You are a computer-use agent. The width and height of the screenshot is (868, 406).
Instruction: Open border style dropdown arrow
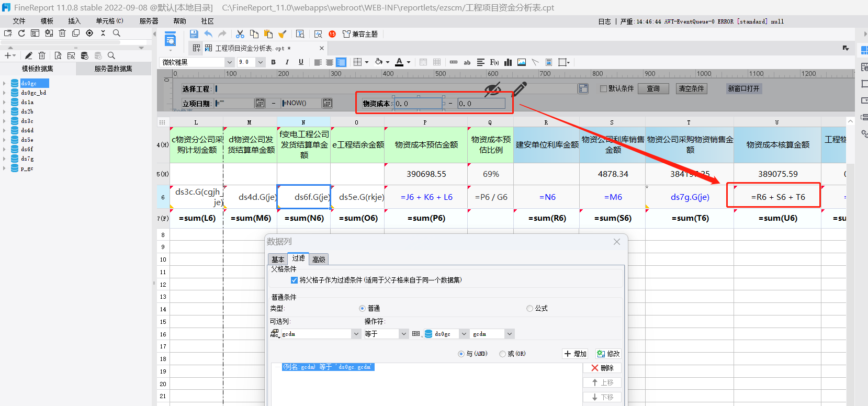(367, 62)
